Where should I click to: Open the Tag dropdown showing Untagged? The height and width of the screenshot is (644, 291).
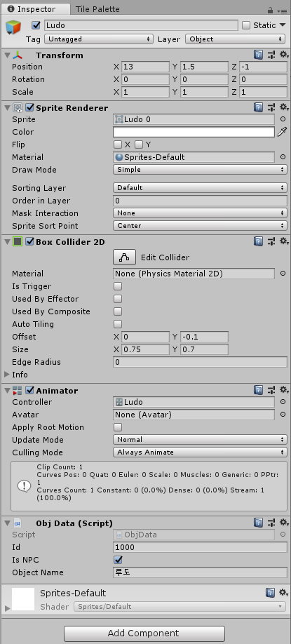coord(98,39)
